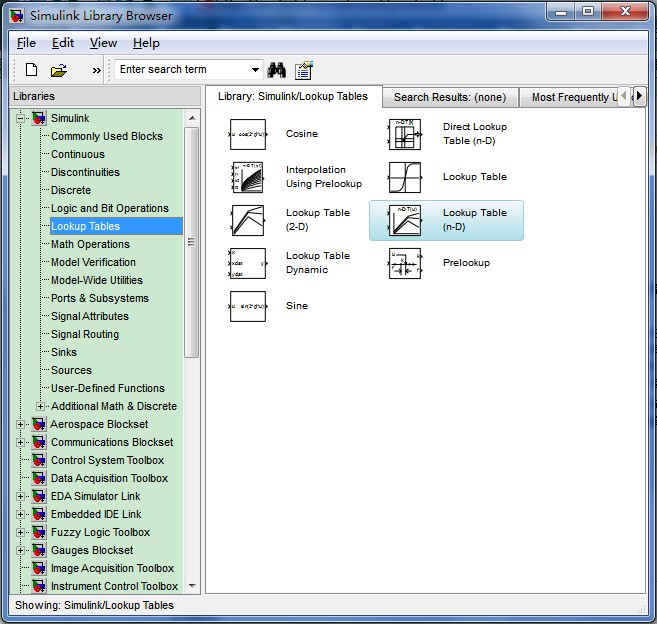
Task: Click the Data Acquisition Toolbox icon
Action: click(39, 478)
